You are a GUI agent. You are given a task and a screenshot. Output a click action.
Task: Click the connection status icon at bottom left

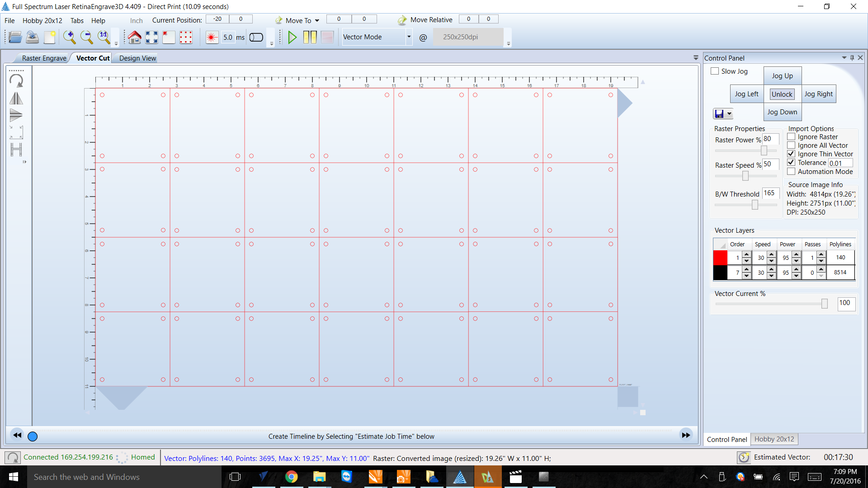click(13, 458)
